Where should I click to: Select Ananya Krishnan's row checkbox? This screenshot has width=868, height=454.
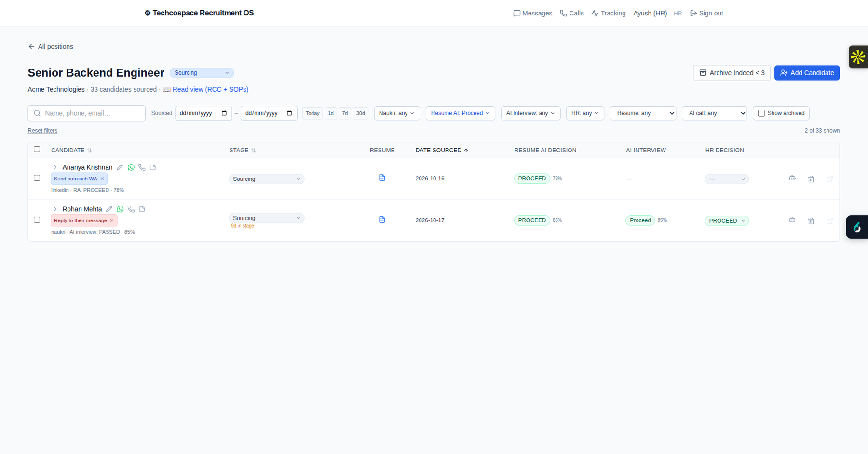(37, 178)
